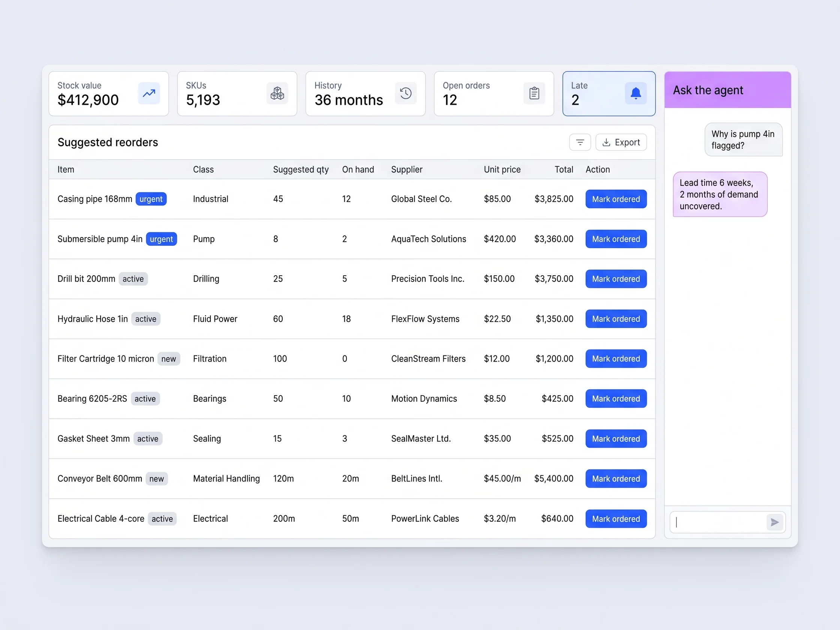Click the Late bell notification icon

click(x=636, y=93)
